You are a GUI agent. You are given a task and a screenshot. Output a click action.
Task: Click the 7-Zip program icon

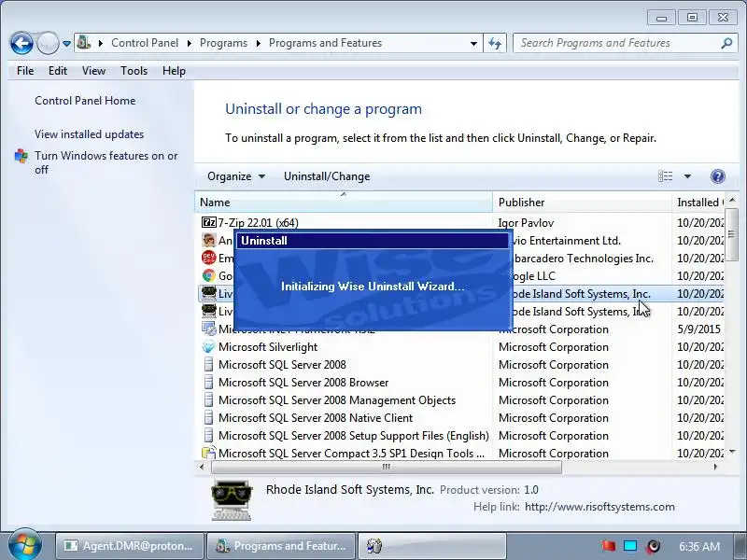coord(208,222)
